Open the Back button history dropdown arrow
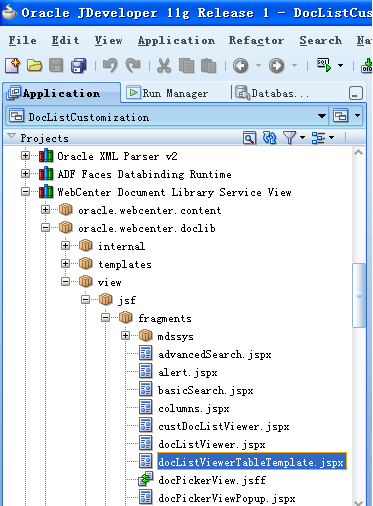The height and width of the screenshot is (506, 373). coord(258,65)
